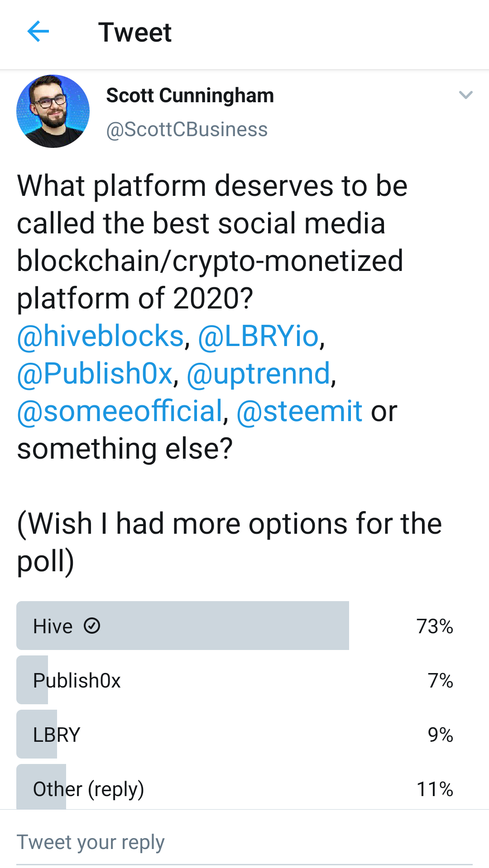489x868 pixels.
Task: Click the 73% result for Hive
Action: (x=435, y=626)
